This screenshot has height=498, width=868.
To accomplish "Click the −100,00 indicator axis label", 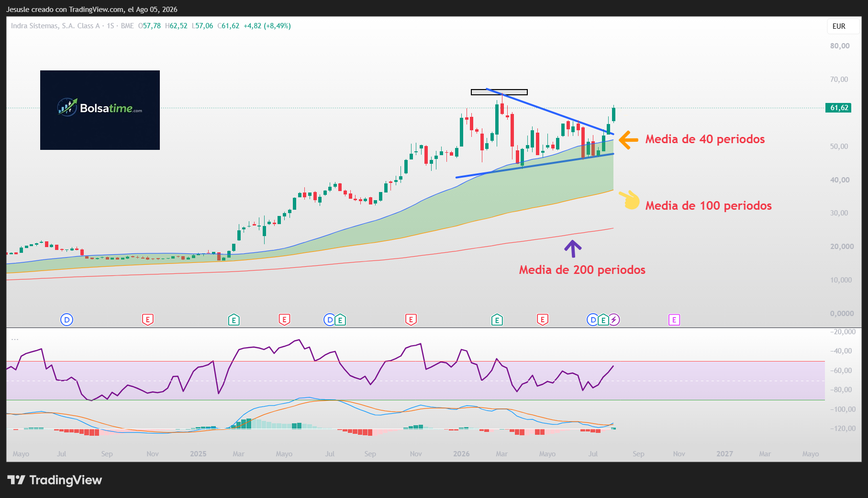I will [843, 409].
